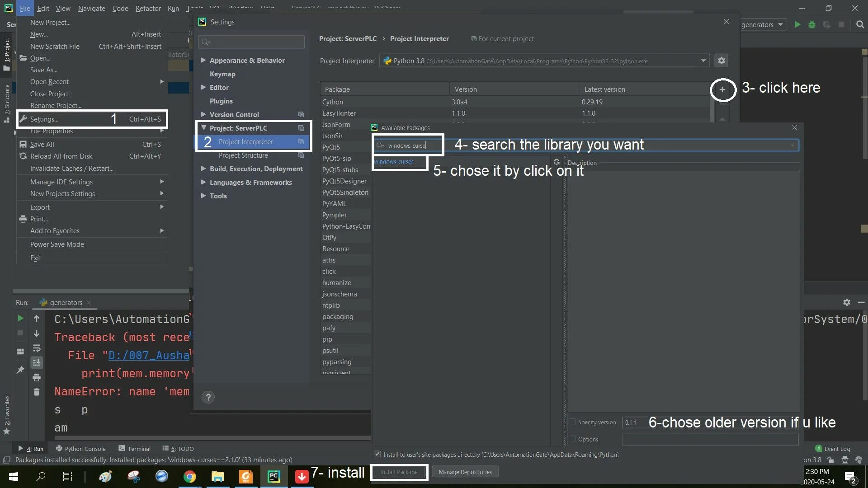Viewport: 868px width, 488px height.
Task: Open Run panel gear settings
Action: 847,302
